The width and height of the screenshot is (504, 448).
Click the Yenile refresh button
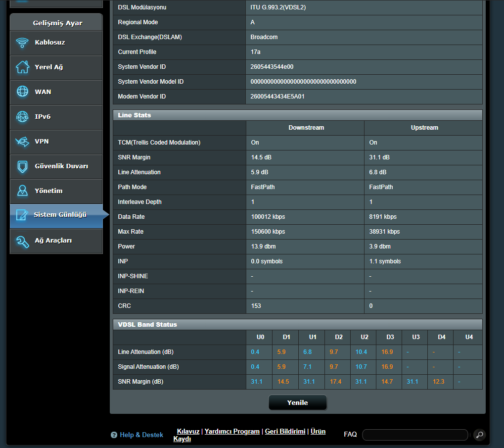(x=298, y=402)
